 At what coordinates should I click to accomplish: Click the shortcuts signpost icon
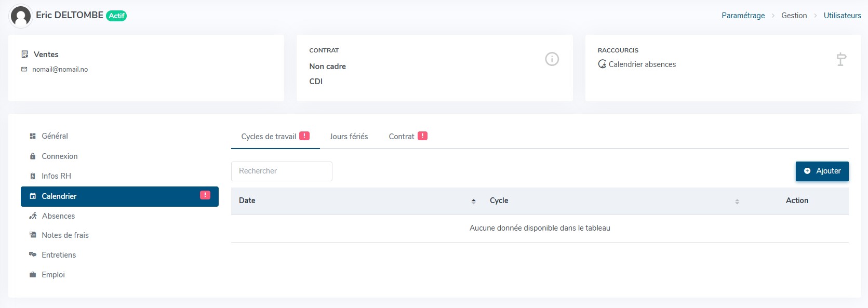(x=841, y=59)
